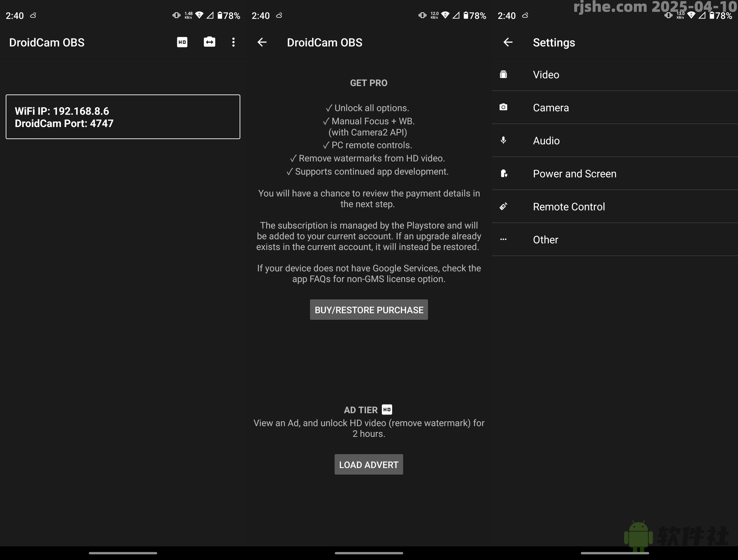Open the Video settings entry
738x560 pixels.
pos(546,74)
